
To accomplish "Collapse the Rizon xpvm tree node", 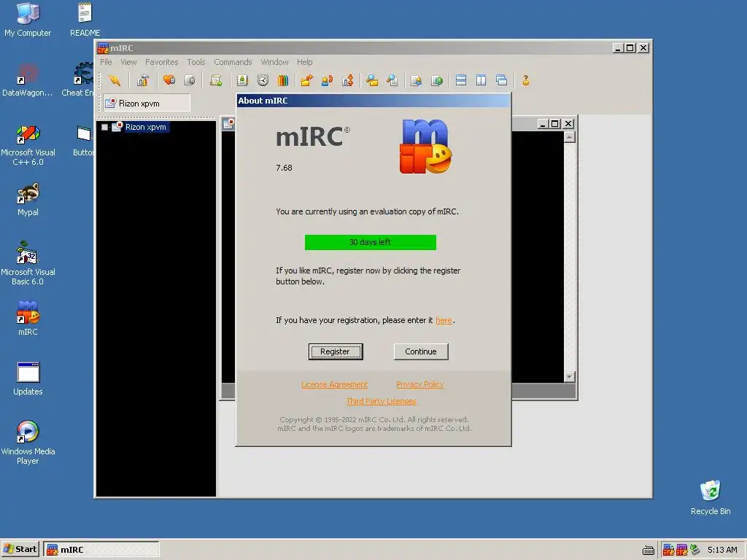I will pyautogui.click(x=104, y=127).
